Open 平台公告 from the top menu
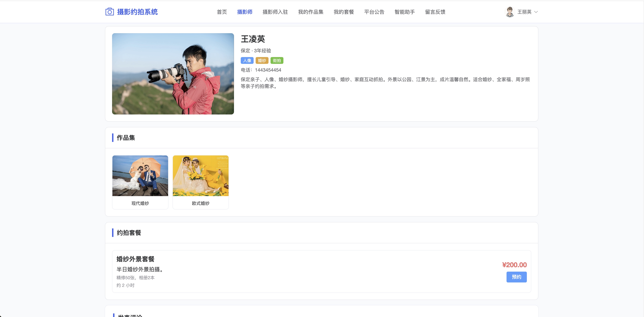This screenshot has width=644, height=317. coord(374,12)
